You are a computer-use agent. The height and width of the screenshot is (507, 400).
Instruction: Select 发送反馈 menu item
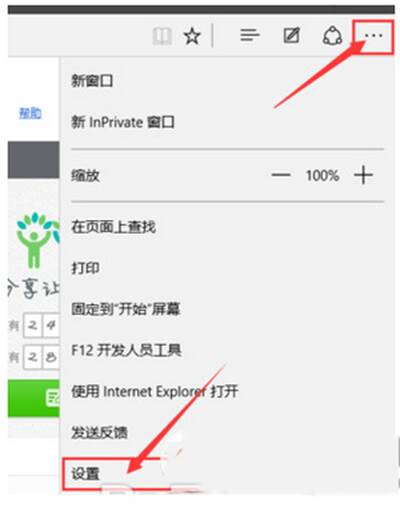coord(99,433)
